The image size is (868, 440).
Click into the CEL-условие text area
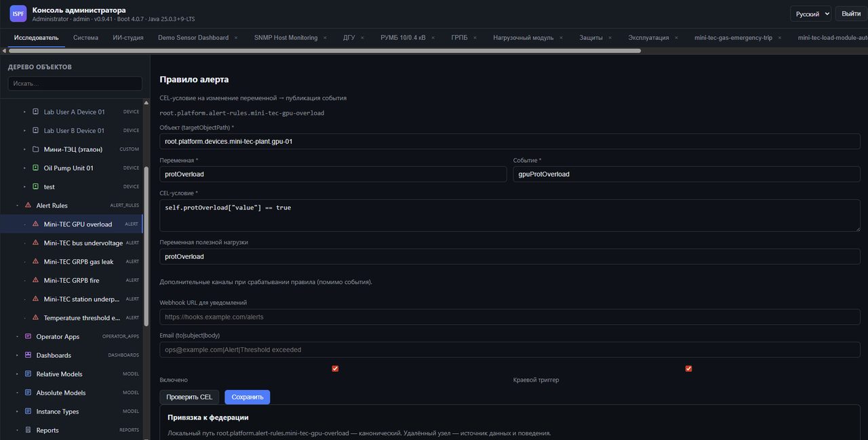tap(510, 216)
